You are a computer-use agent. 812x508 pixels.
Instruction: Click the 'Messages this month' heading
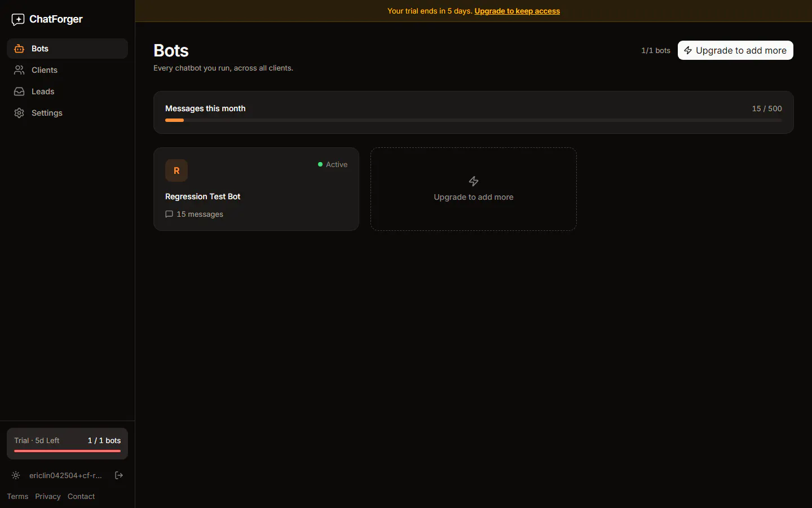(x=205, y=108)
